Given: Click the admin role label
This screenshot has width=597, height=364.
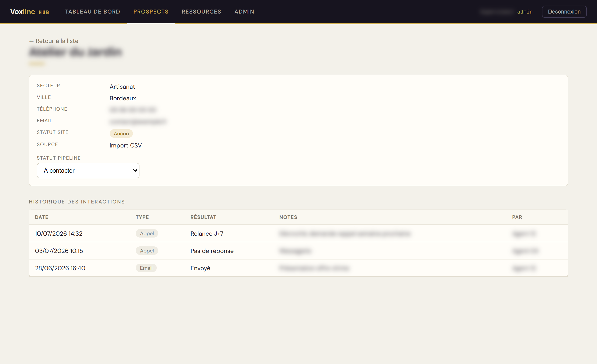Looking at the screenshot, I should click(525, 12).
